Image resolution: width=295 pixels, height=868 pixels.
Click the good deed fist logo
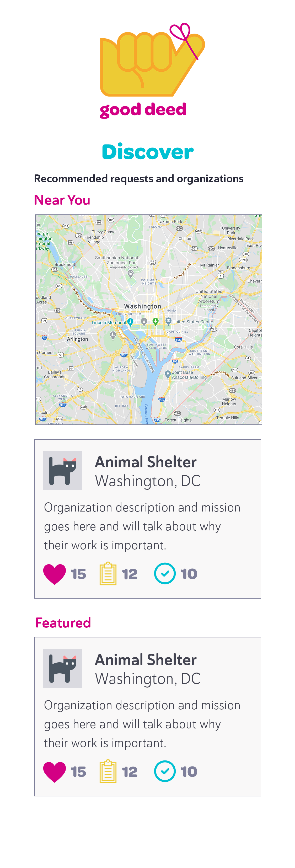(x=152, y=60)
